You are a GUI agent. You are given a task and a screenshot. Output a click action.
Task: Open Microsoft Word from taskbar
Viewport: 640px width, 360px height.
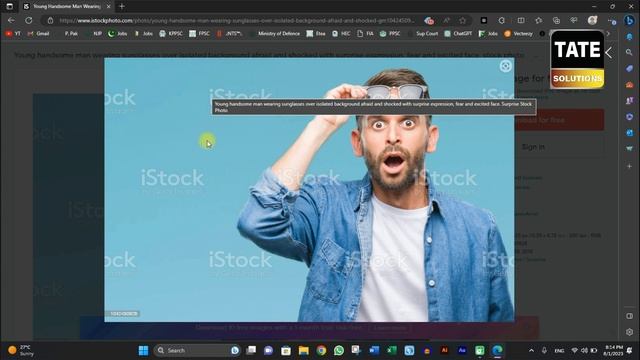374,350
